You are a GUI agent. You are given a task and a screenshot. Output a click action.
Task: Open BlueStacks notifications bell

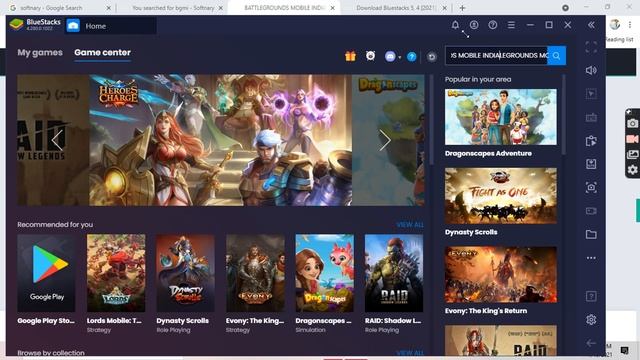(455, 25)
